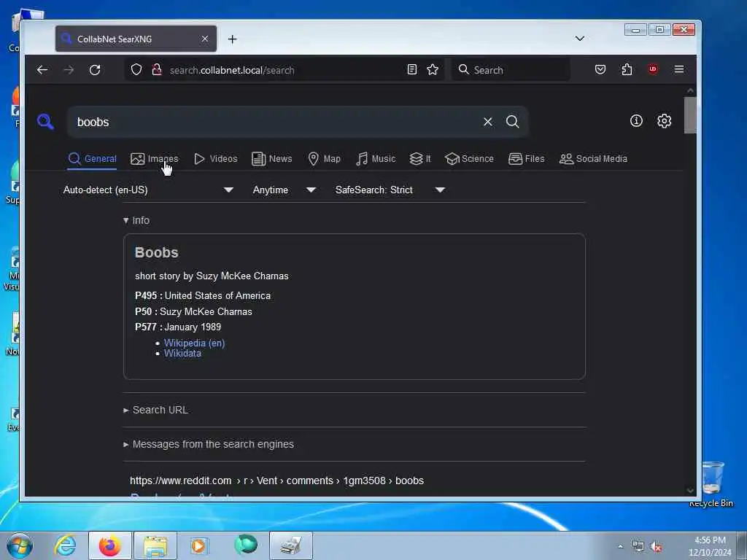This screenshot has height=560, width=747.
Task: Go back with the browser back arrow
Action: coord(42,70)
